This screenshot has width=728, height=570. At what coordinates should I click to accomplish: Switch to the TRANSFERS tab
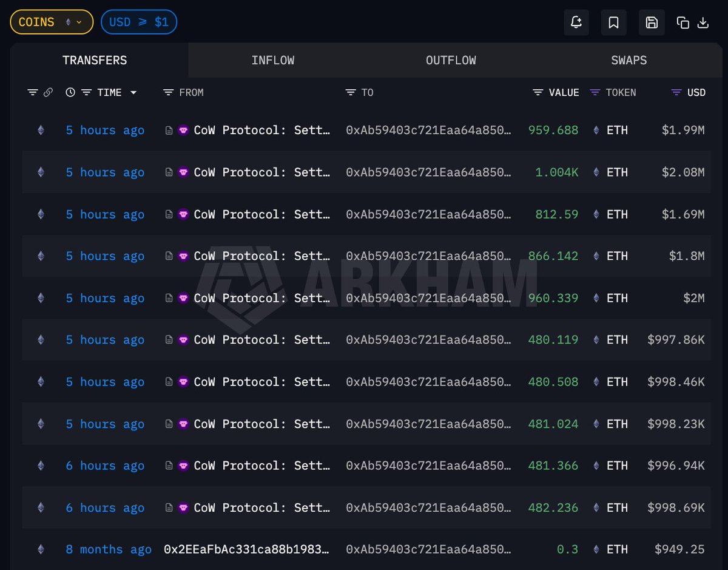[95, 60]
